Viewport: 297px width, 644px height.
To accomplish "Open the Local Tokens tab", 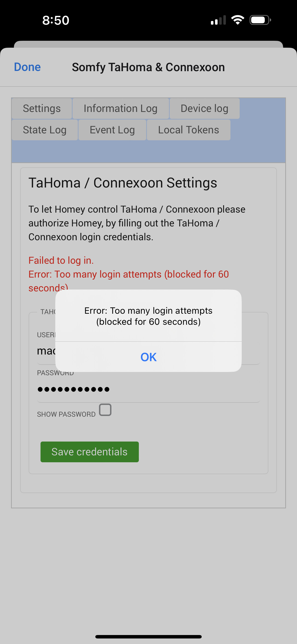I will pyautogui.click(x=189, y=130).
